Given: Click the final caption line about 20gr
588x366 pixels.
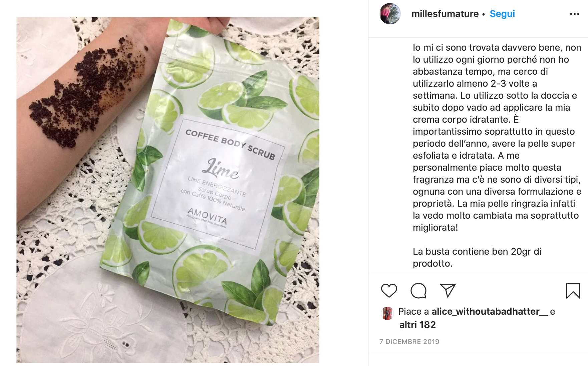Looking at the screenshot, I should (477, 257).
